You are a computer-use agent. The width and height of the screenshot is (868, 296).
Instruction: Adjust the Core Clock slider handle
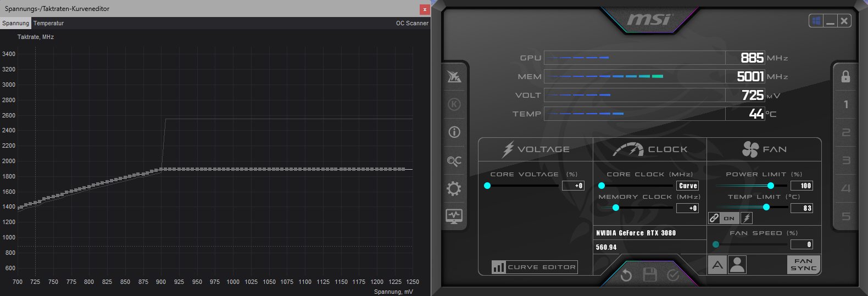602,186
